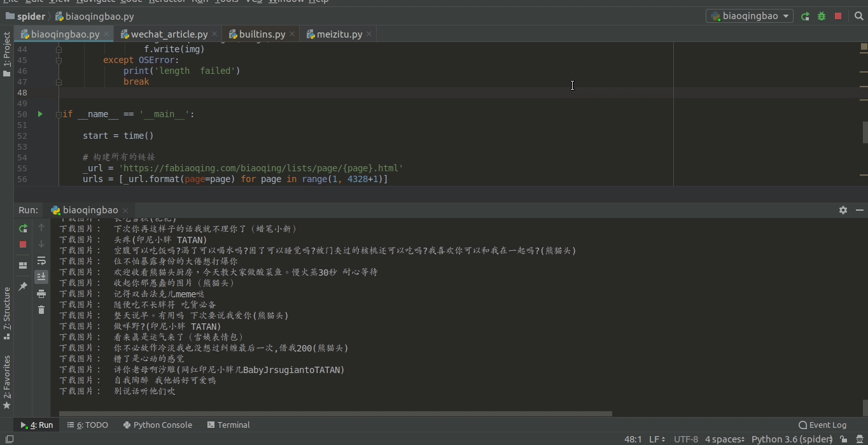Close the biaoqingbao run tab
The height and width of the screenshot is (445, 868).
coord(125,210)
